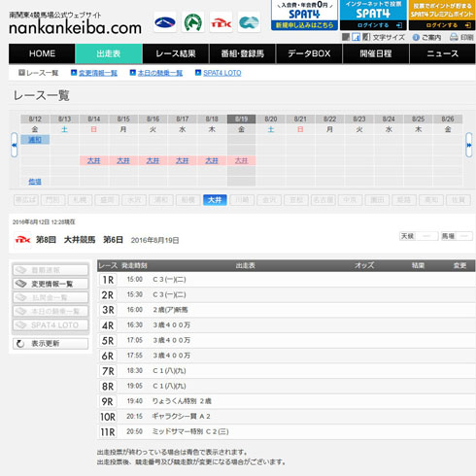Open the 番組・登録馬 menu
Viewport: 476px width, 476px height.
[243, 53]
